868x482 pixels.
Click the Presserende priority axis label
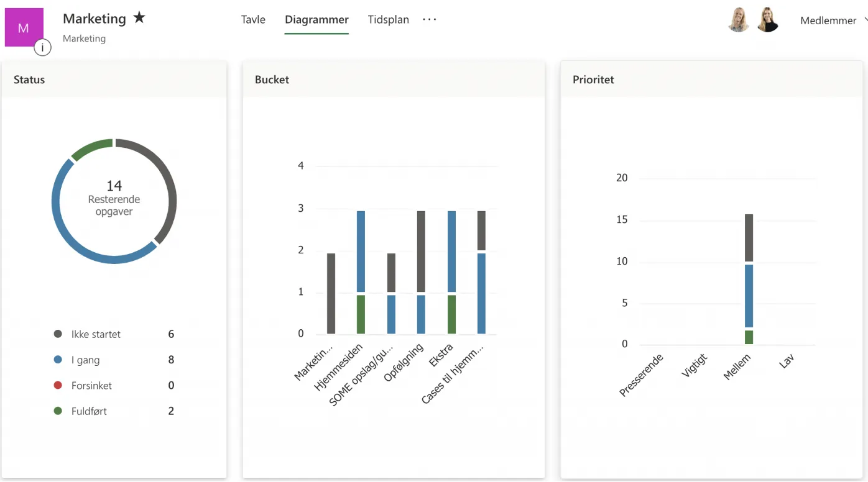pos(642,375)
